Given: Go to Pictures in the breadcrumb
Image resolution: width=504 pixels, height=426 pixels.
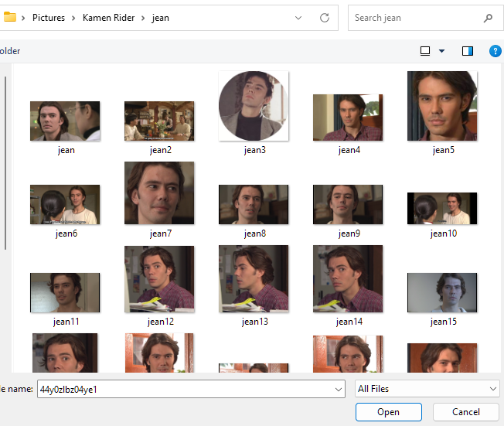Looking at the screenshot, I should click(x=49, y=18).
